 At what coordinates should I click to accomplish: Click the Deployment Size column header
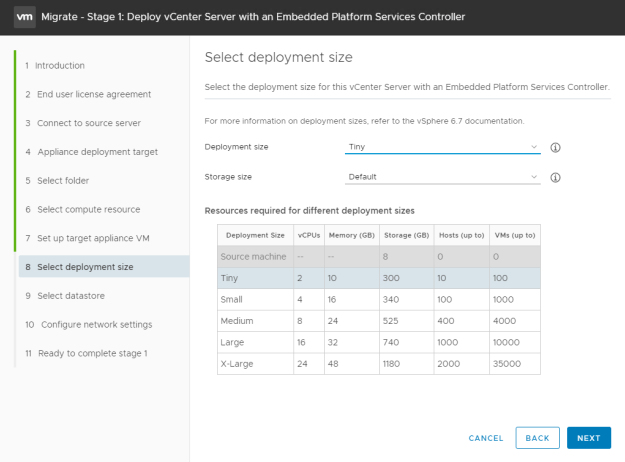[255, 235]
